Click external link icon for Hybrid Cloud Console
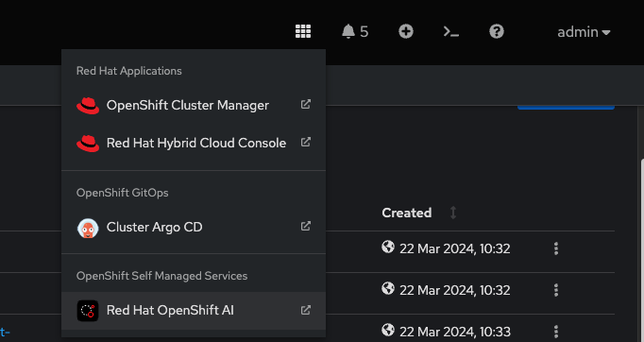Viewport: 644px width, 342px height. click(306, 143)
